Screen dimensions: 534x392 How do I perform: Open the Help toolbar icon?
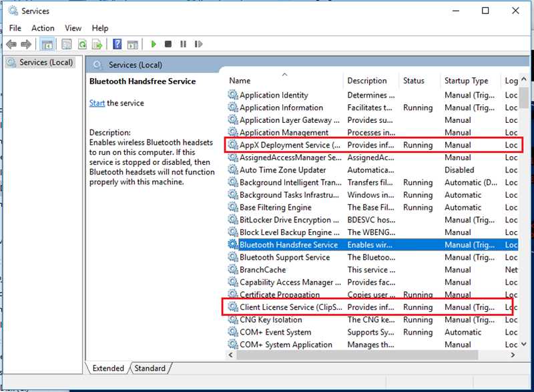117,44
